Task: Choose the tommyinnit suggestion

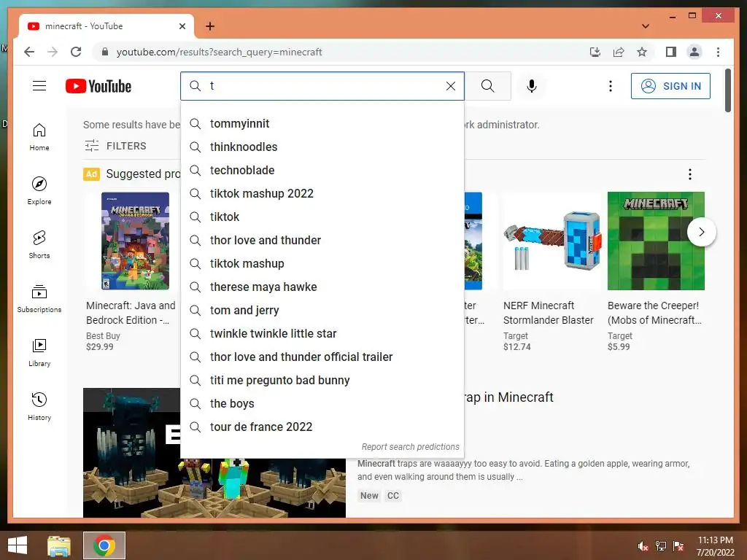Action: (x=322, y=124)
